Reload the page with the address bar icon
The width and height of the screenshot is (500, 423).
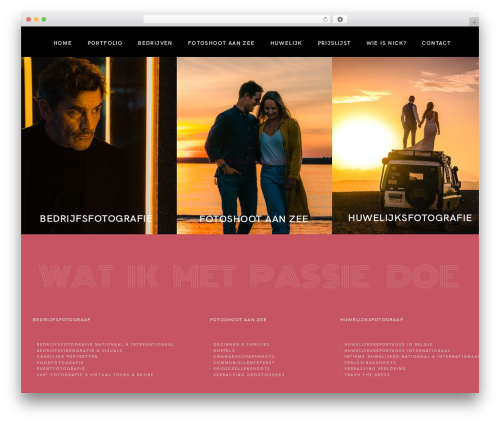click(x=325, y=19)
